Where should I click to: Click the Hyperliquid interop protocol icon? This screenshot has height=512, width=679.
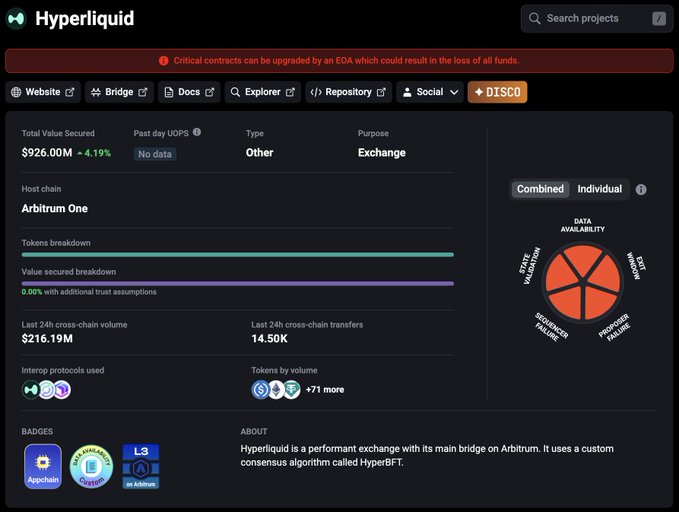31,389
